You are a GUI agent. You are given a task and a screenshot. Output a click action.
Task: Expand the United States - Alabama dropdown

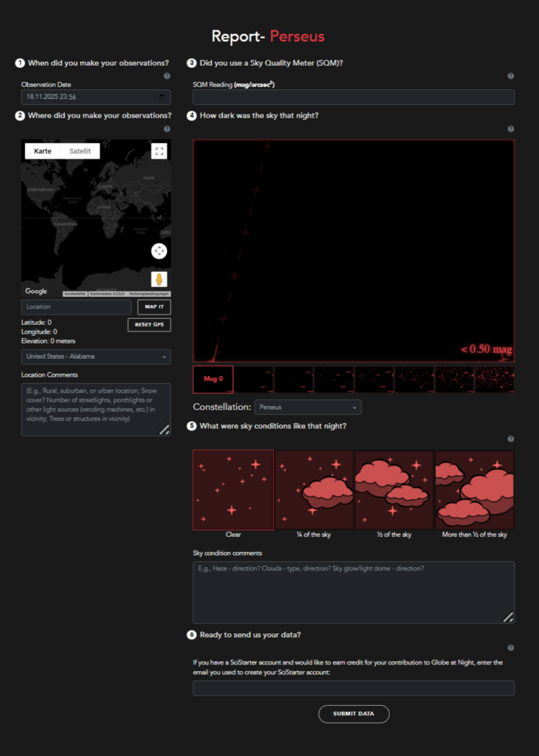[96, 357]
